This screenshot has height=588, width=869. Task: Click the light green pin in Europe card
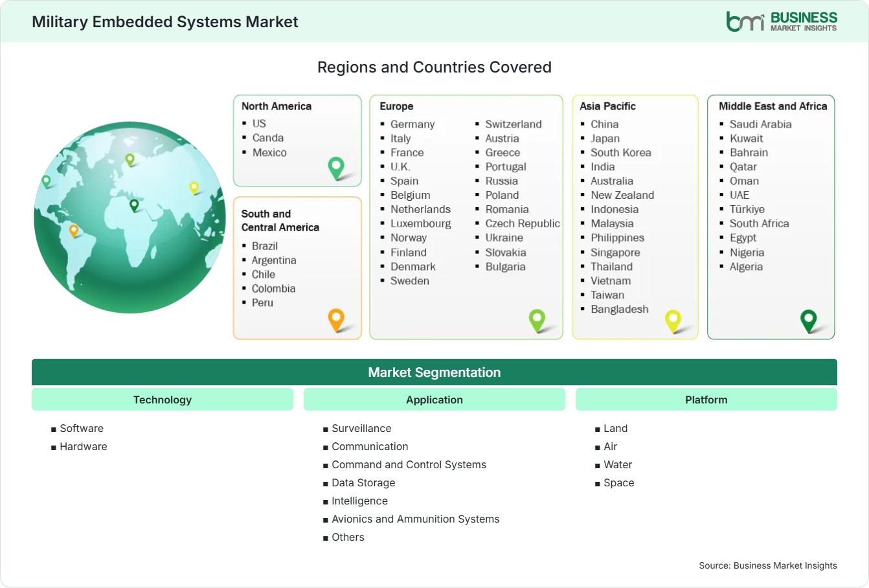click(x=537, y=320)
